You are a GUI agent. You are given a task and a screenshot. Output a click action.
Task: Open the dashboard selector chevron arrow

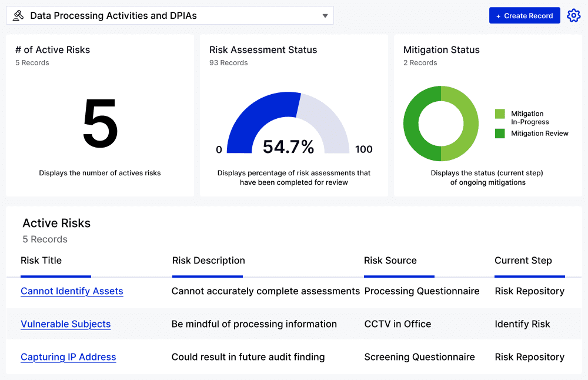tap(325, 15)
